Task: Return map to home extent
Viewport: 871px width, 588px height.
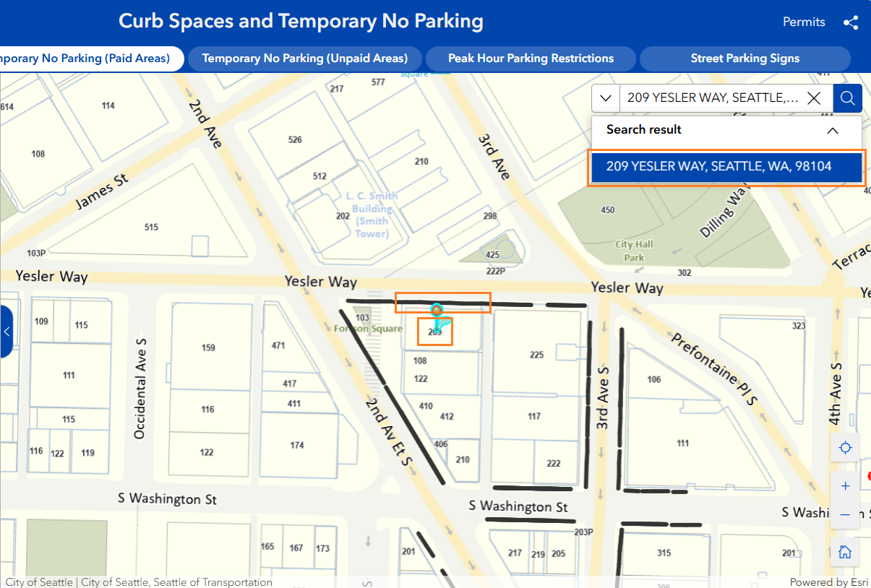Action: point(845,553)
